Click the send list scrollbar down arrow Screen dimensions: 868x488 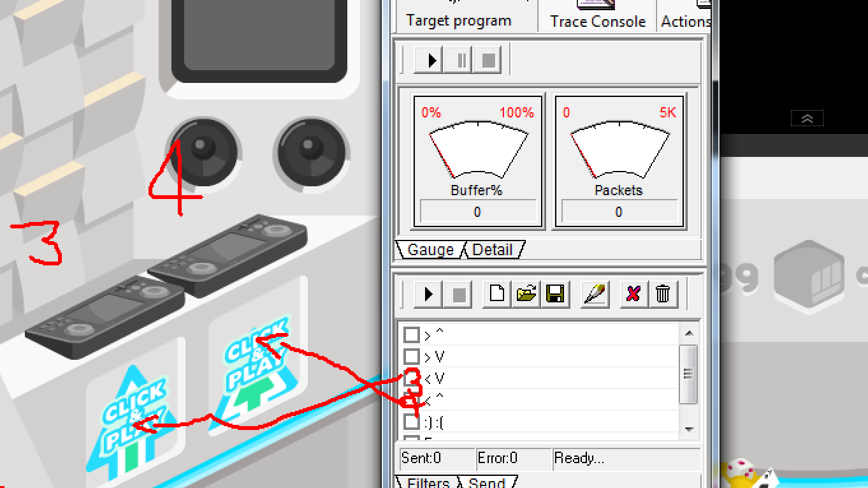point(688,430)
